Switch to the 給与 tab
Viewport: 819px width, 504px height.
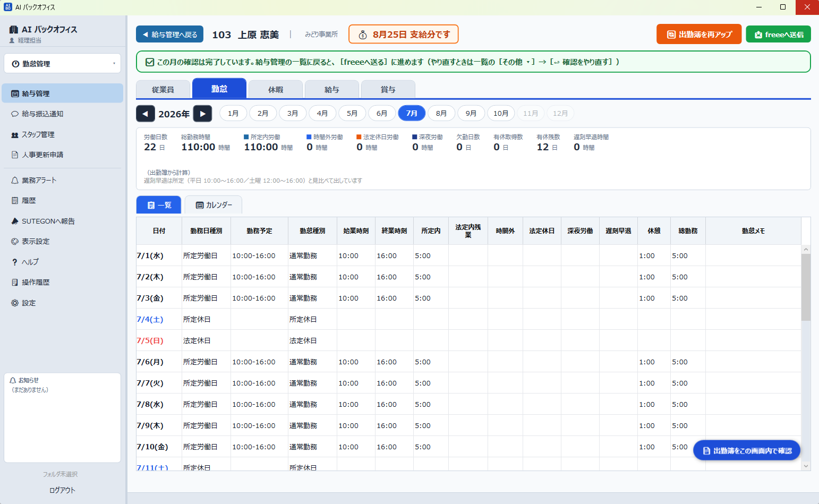[x=332, y=89]
